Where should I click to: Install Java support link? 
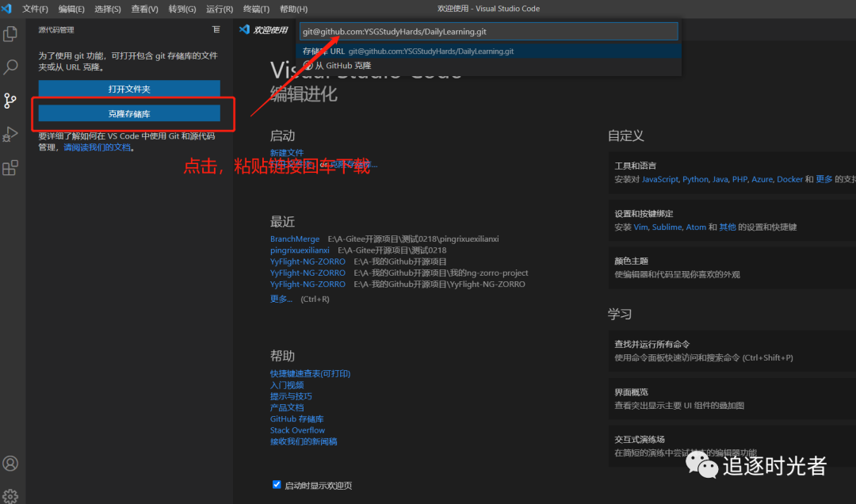(x=720, y=179)
